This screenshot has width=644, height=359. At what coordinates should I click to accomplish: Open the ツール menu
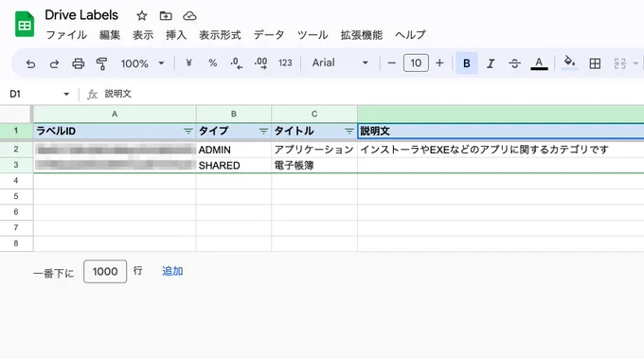click(313, 35)
